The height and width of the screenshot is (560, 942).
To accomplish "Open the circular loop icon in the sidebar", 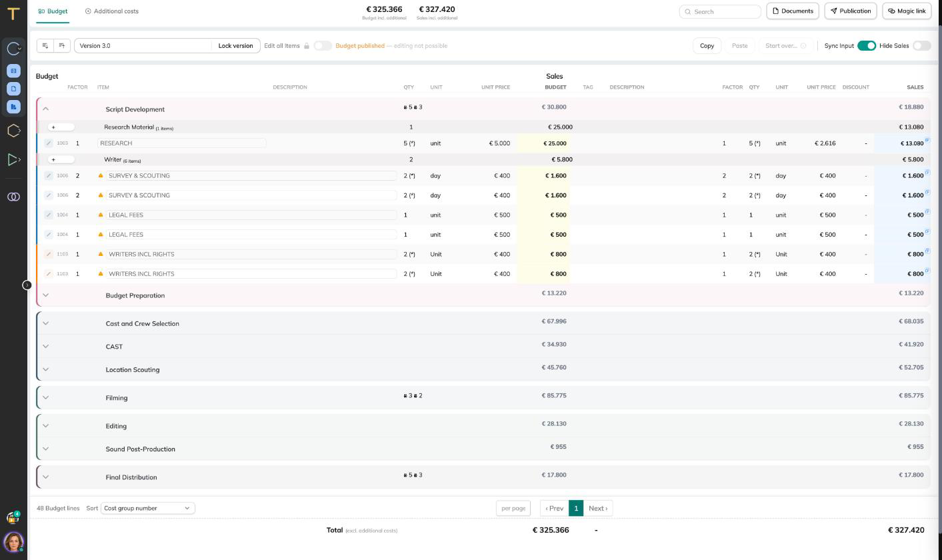I will 13,48.
